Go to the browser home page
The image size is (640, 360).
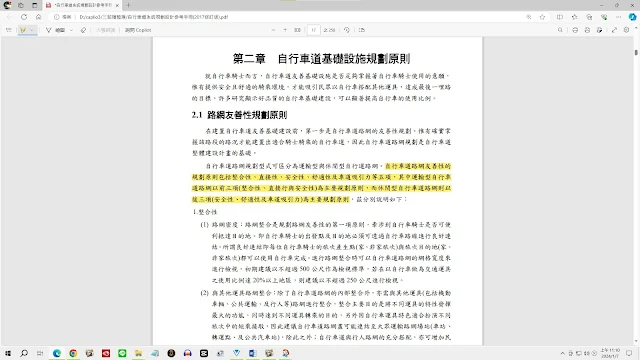(38, 17)
